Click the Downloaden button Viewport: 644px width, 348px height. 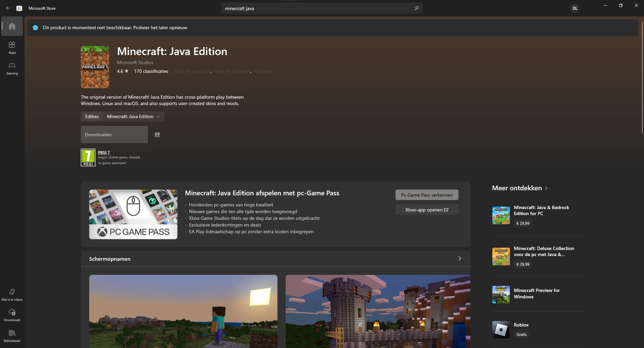pos(114,135)
